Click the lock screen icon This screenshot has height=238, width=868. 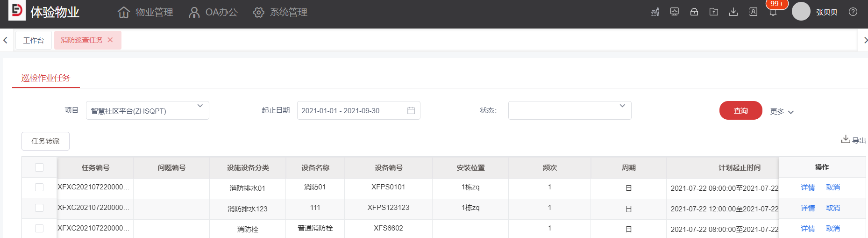[x=694, y=12]
